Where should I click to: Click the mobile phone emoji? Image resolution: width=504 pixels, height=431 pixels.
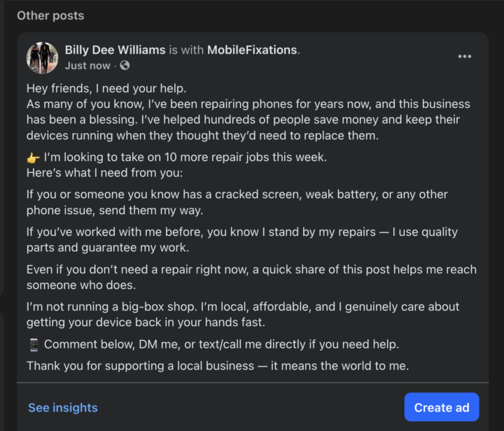coord(34,344)
